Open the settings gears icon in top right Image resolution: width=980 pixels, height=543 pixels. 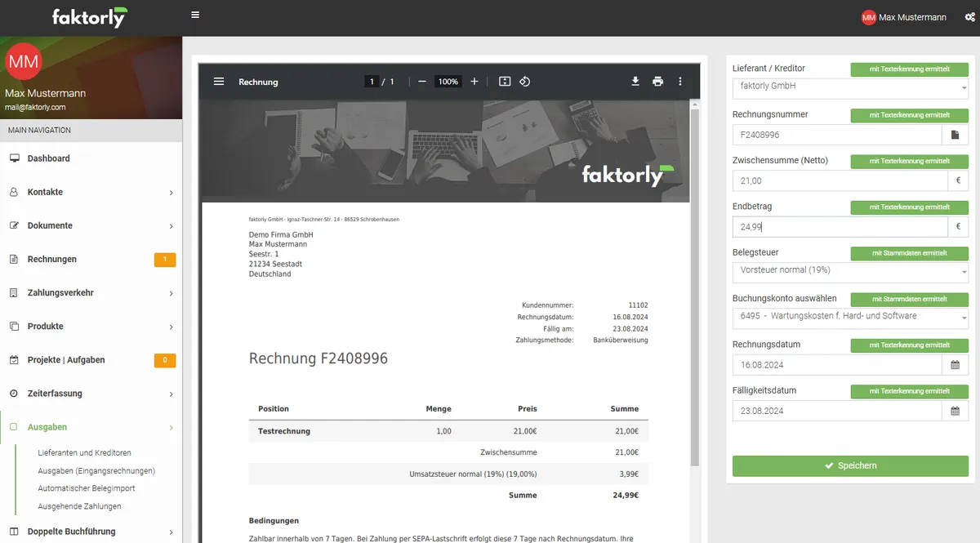tap(969, 17)
